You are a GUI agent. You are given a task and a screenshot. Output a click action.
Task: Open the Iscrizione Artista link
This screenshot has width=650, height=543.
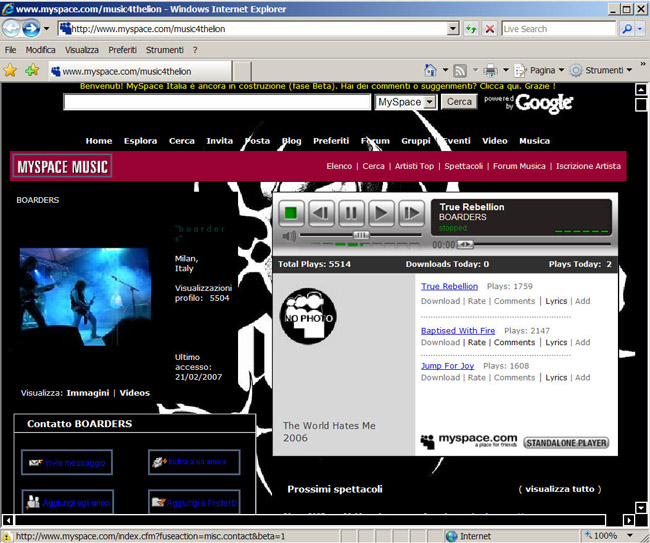(x=588, y=166)
